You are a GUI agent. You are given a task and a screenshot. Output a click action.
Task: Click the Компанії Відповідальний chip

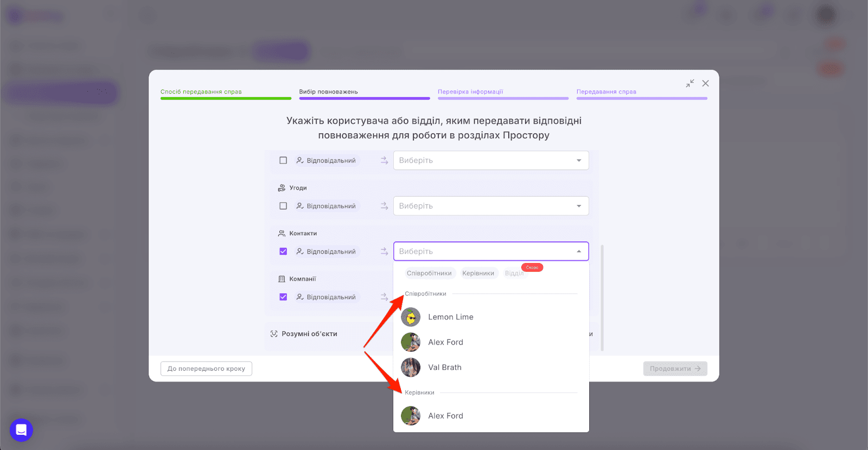(327, 297)
